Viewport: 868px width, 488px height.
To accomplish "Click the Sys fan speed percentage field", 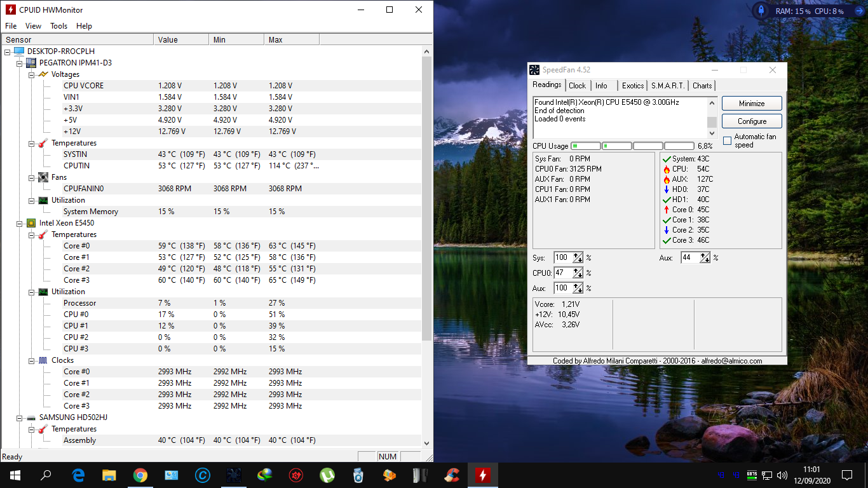I will (x=562, y=257).
